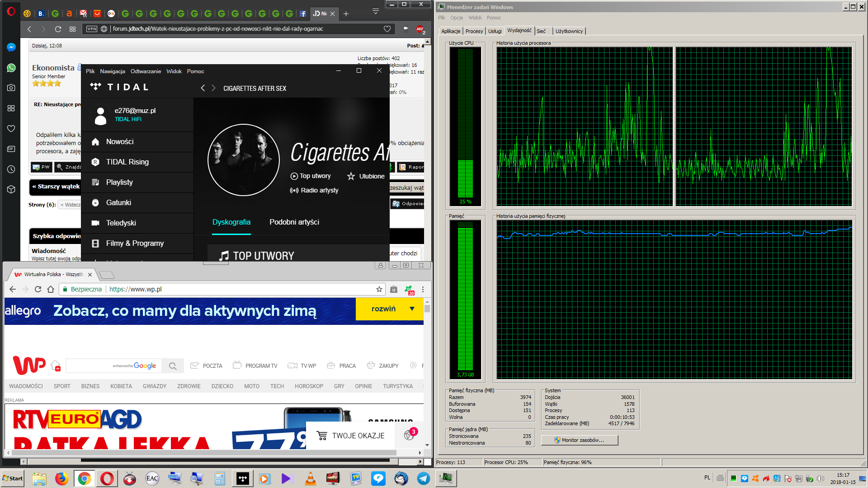Open Opera tab list menu
This screenshot has width=868, height=488.
coord(375,12)
